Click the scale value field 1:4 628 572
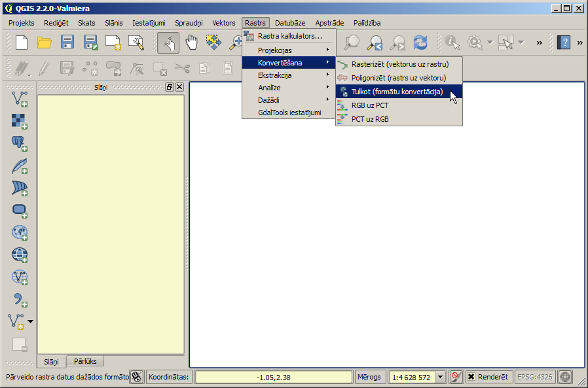 coord(412,377)
